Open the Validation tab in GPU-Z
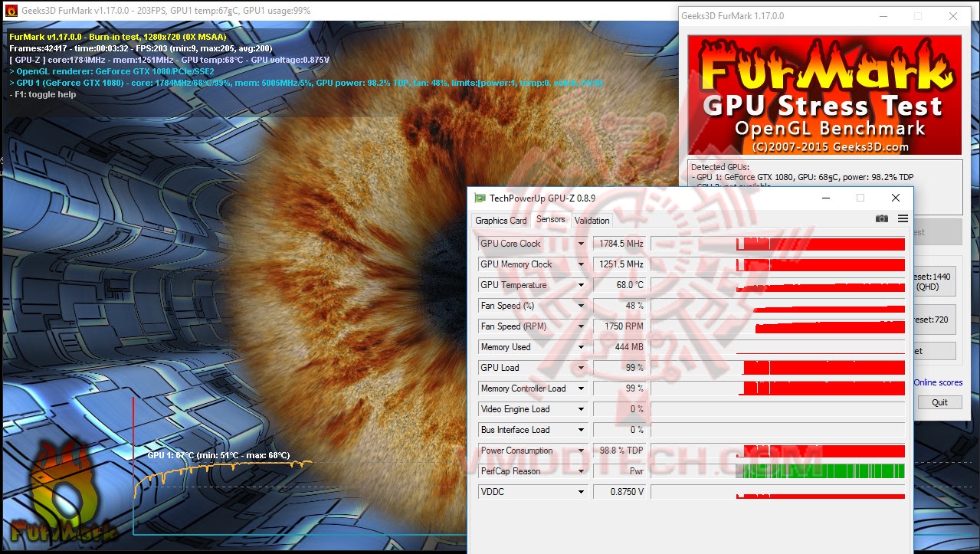 (592, 221)
